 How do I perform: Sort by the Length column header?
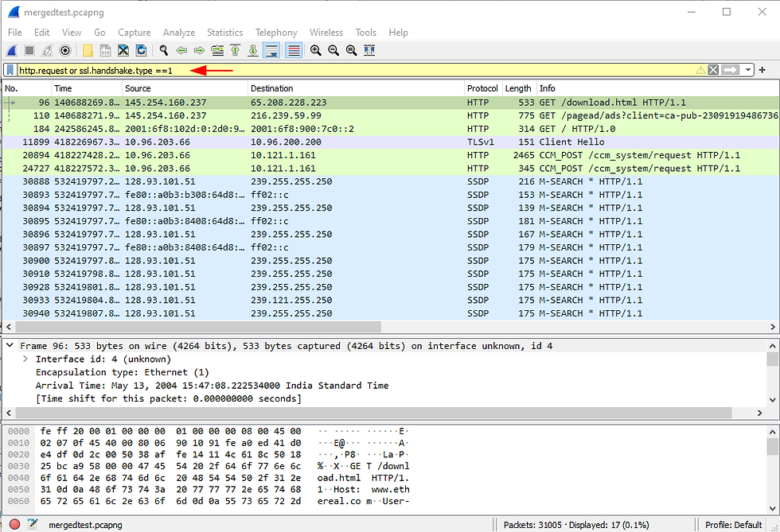point(519,88)
